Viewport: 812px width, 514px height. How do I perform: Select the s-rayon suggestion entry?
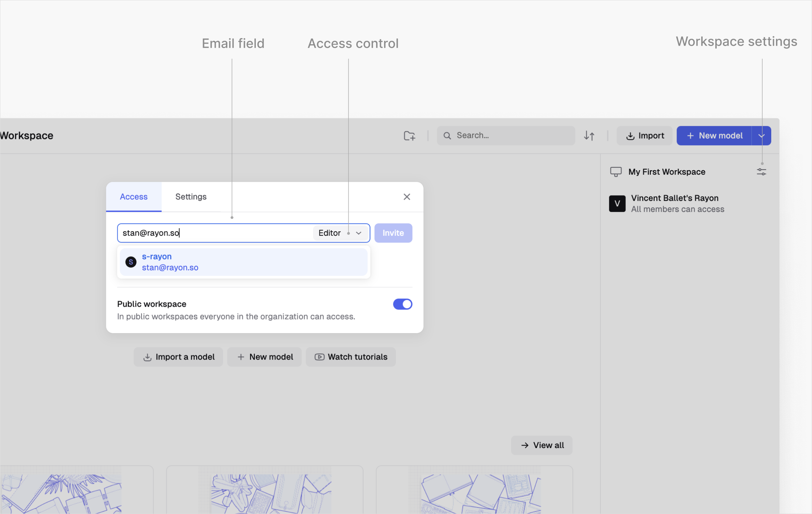pyautogui.click(x=243, y=262)
